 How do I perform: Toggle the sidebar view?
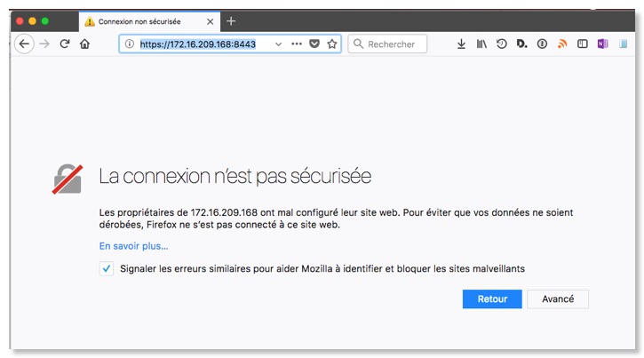coord(583,44)
